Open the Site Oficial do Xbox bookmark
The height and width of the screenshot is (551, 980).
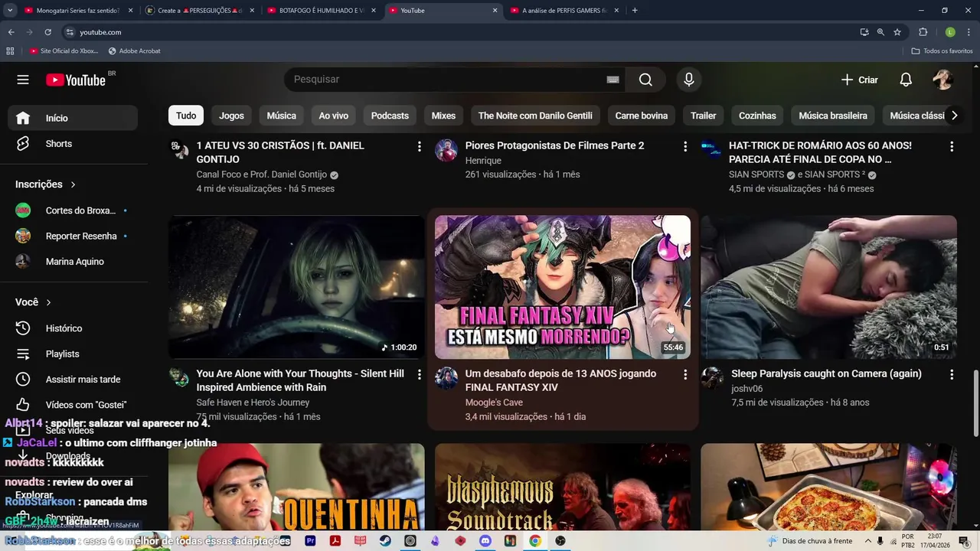click(64, 51)
